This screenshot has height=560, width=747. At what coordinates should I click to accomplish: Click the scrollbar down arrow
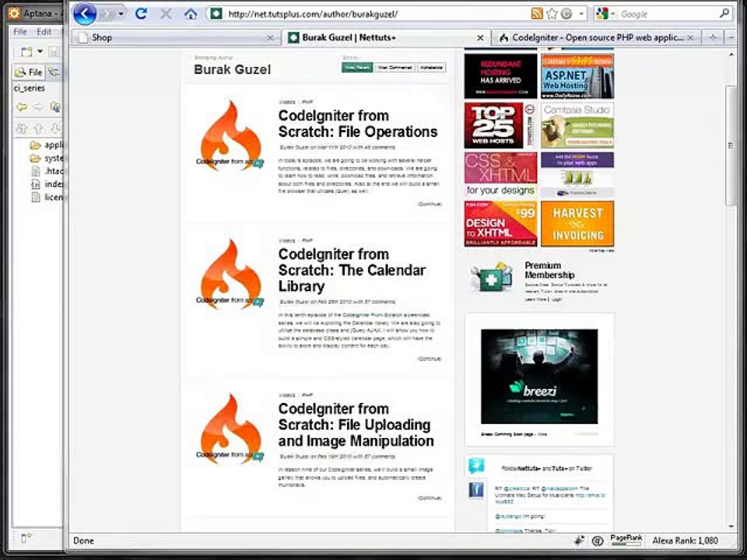pos(731,527)
